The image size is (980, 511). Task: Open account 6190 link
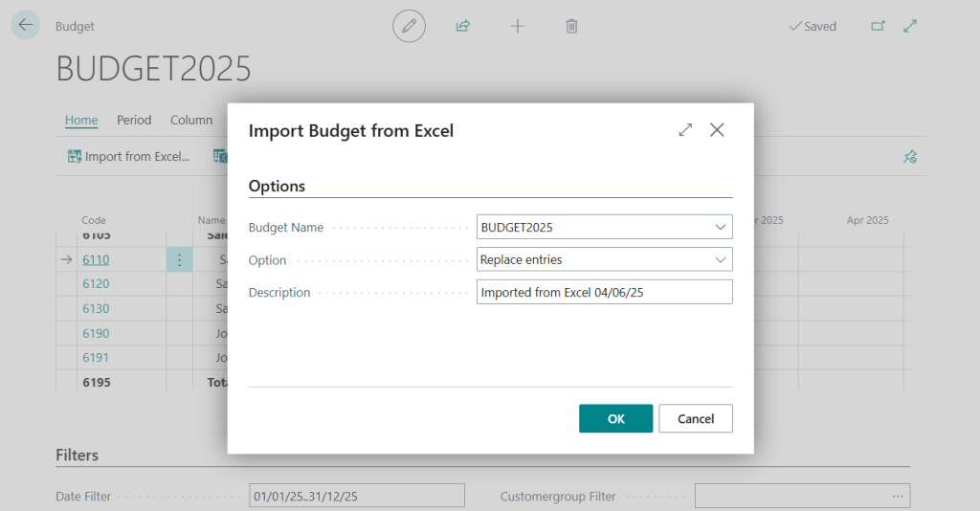click(96, 333)
